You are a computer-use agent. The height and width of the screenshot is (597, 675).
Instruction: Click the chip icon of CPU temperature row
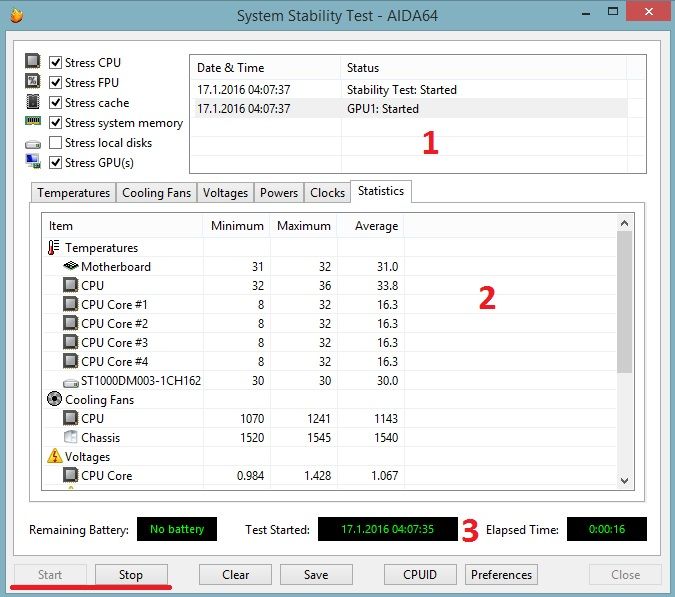pos(71,285)
